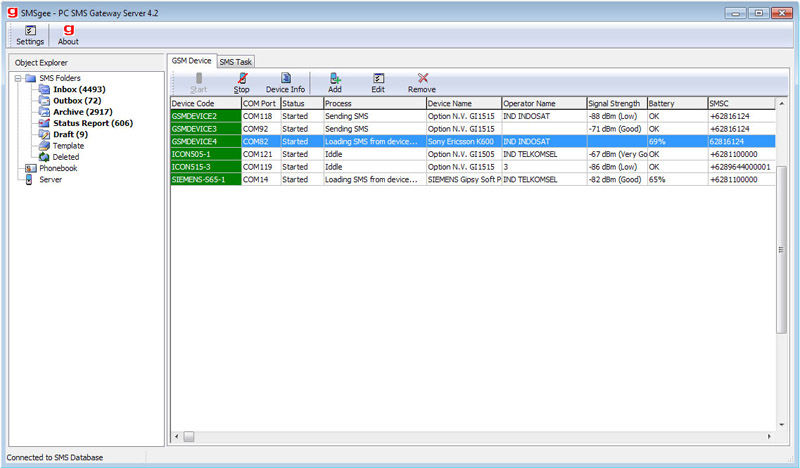Click the Edit device icon

point(378,83)
